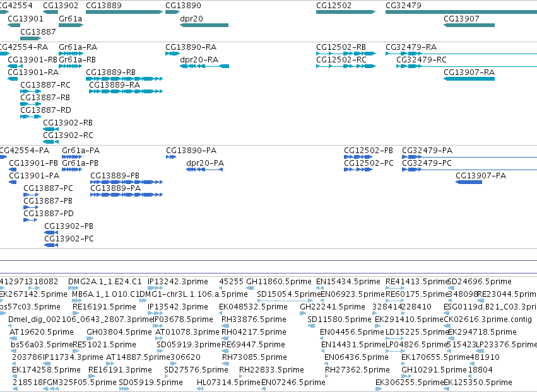The width and height of the screenshot is (537, 392).
Task: Click the dpr20-RA transcript glyph
Action: tap(204, 66)
